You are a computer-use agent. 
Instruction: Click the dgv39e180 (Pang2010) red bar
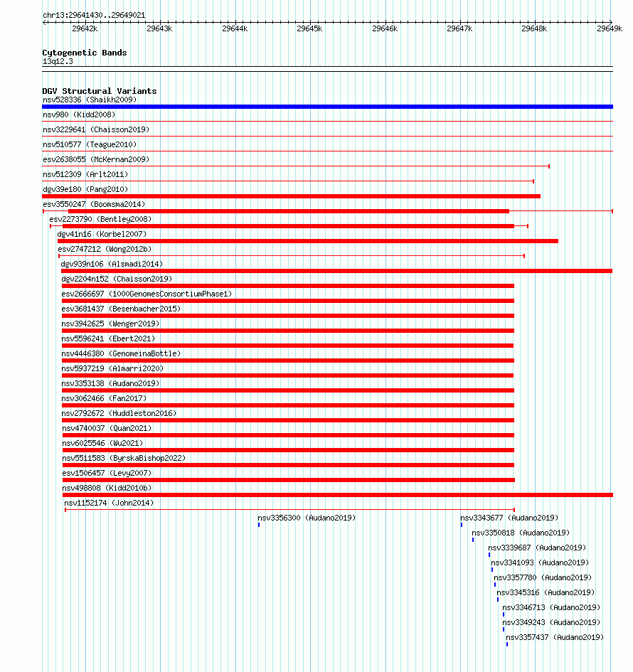pyautogui.click(x=292, y=196)
